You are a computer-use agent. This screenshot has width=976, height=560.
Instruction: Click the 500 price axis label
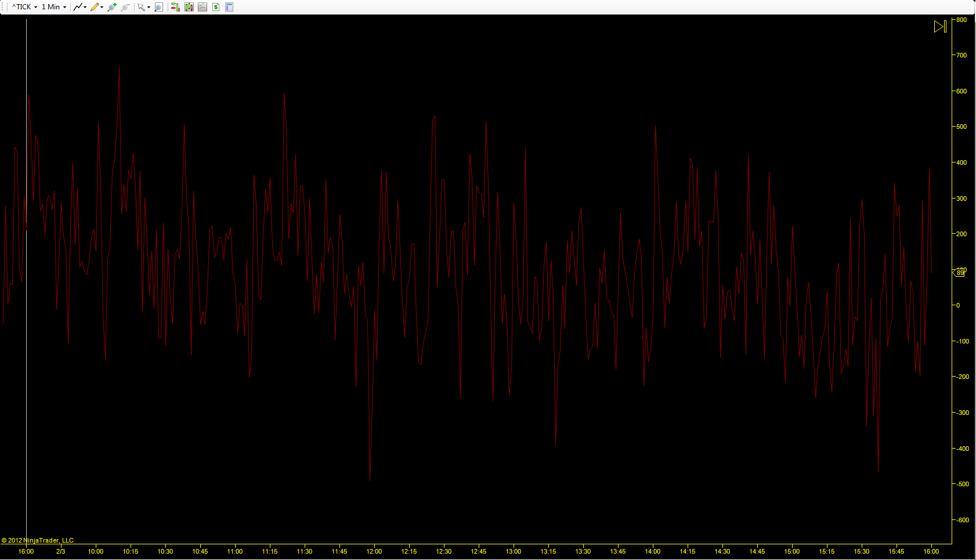961,127
